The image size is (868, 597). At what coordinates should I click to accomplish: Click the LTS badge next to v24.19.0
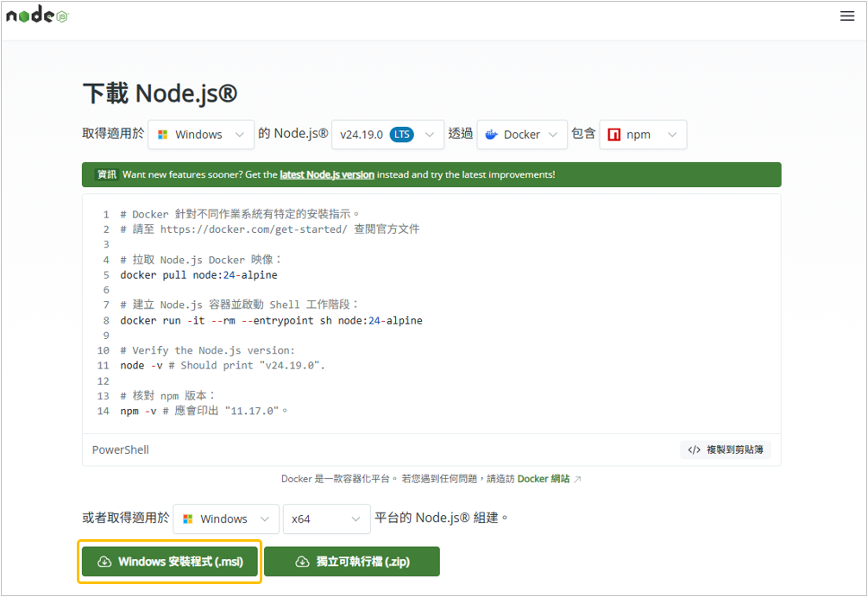coord(402,135)
